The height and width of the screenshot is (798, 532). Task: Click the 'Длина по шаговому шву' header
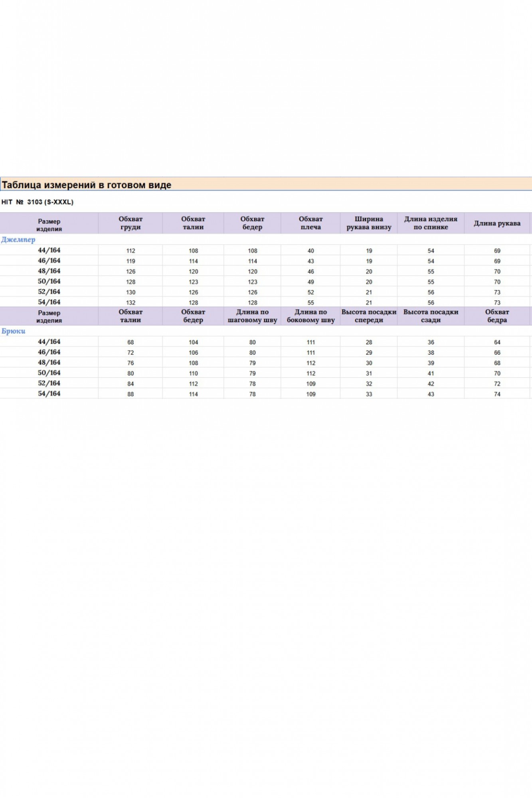tap(252, 316)
